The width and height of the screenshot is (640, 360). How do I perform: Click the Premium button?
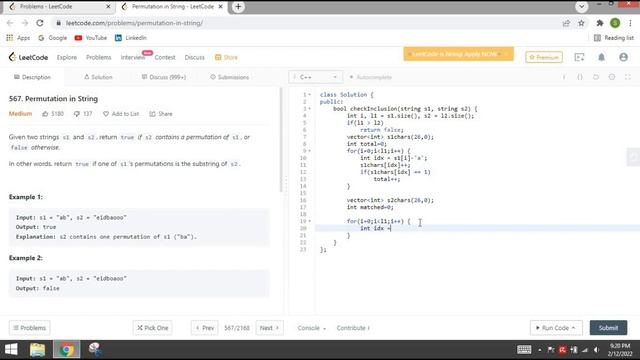coord(544,57)
